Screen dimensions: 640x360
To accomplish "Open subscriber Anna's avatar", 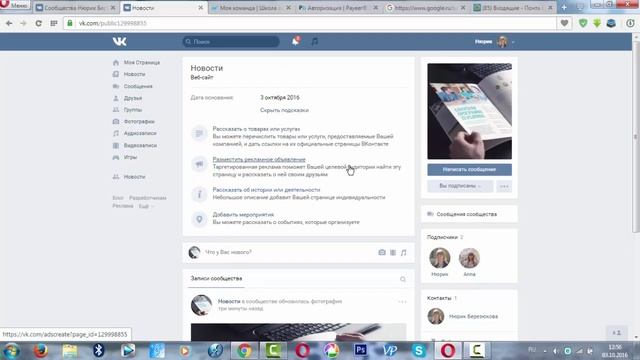I will 469,258.
